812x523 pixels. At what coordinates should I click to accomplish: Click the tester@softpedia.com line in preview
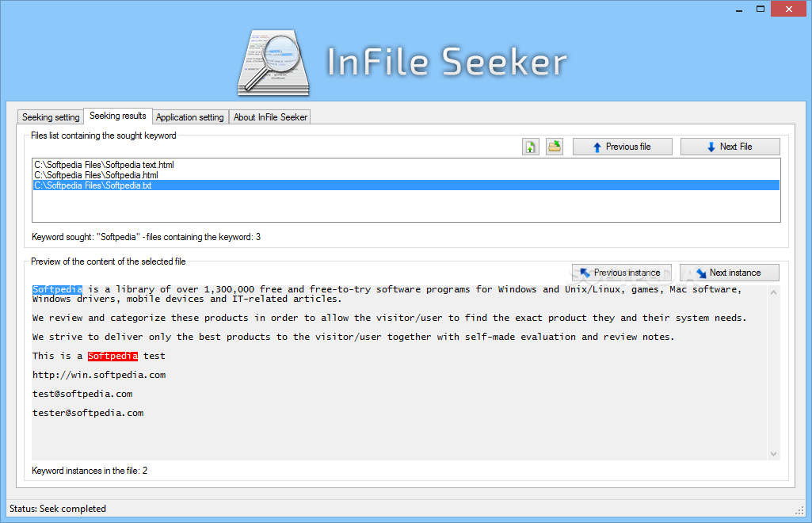[88, 413]
